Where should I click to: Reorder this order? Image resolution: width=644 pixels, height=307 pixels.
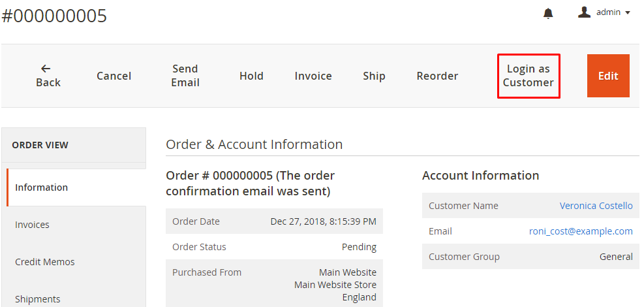[437, 76]
